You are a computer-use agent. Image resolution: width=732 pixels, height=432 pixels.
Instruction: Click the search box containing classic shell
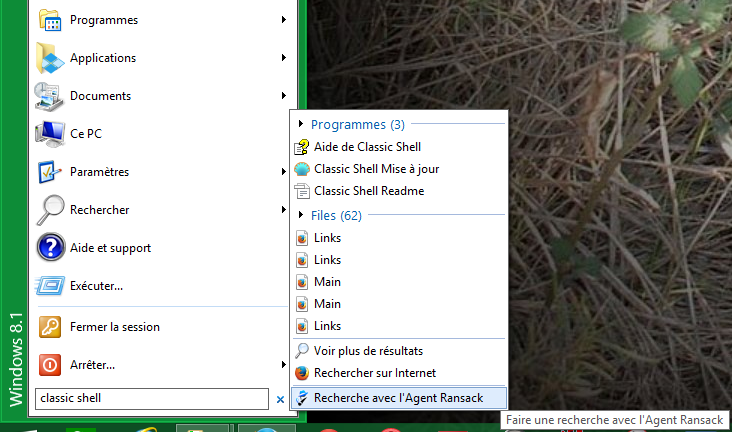150,398
